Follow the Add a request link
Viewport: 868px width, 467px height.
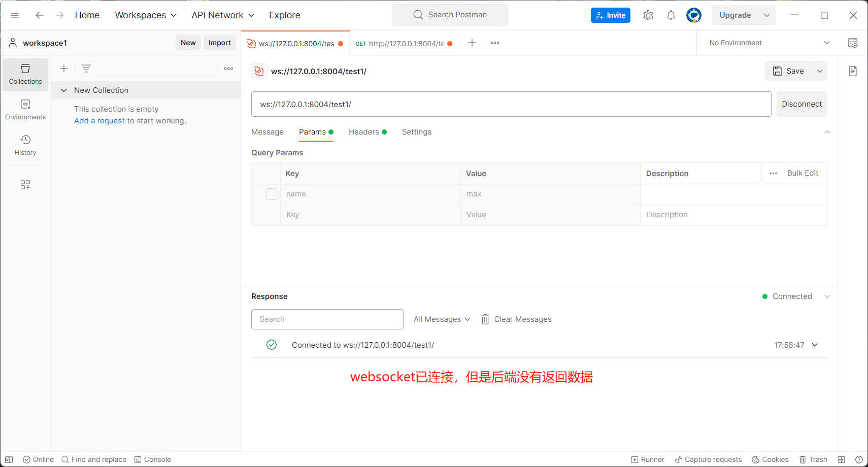point(99,121)
